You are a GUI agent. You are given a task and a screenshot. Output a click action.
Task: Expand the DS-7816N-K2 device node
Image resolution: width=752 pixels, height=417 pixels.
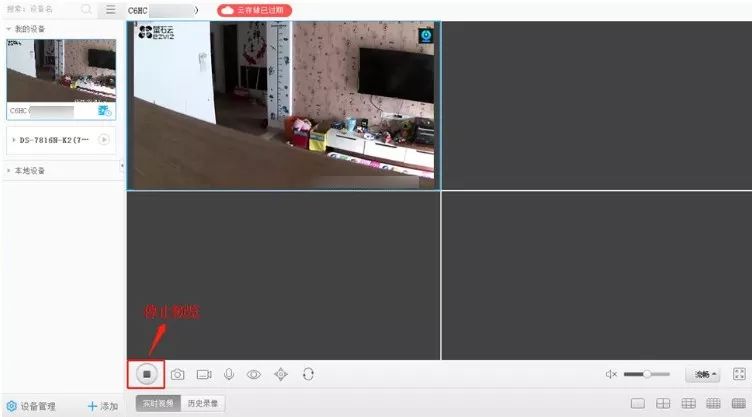[x=14, y=140]
